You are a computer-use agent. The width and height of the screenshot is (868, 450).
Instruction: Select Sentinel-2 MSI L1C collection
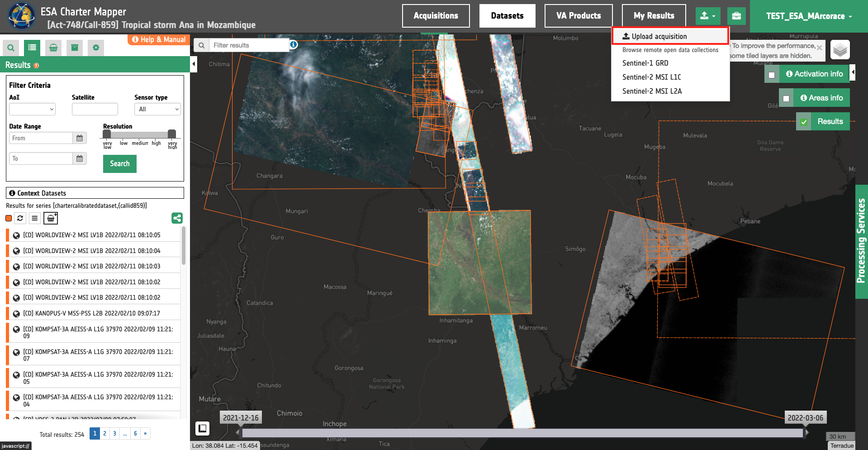point(652,77)
